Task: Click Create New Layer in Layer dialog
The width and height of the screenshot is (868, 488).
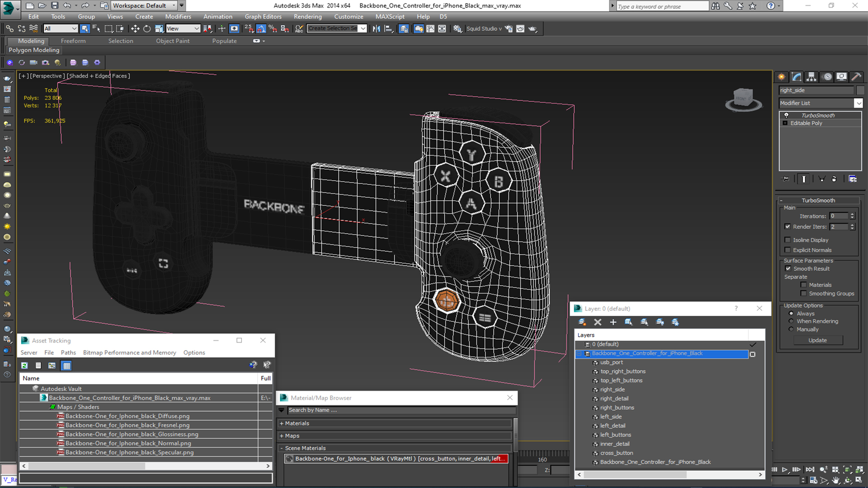Action: coord(582,322)
